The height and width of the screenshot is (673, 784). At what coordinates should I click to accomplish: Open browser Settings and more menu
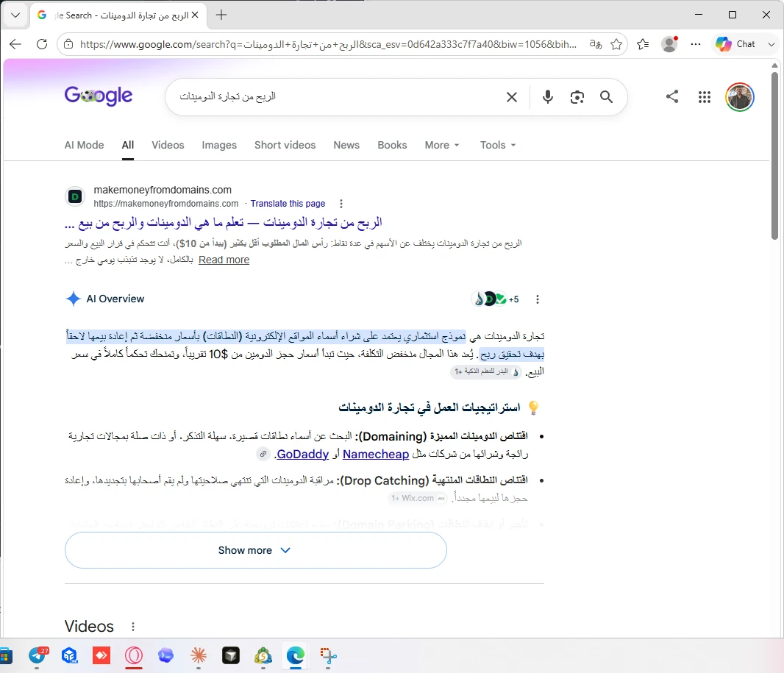[696, 44]
